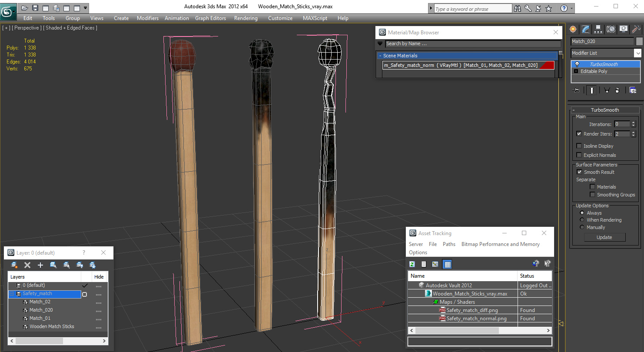Viewport: 644px width, 352px height.
Task: Open the 3ds Max application button menu
Action: point(7,11)
